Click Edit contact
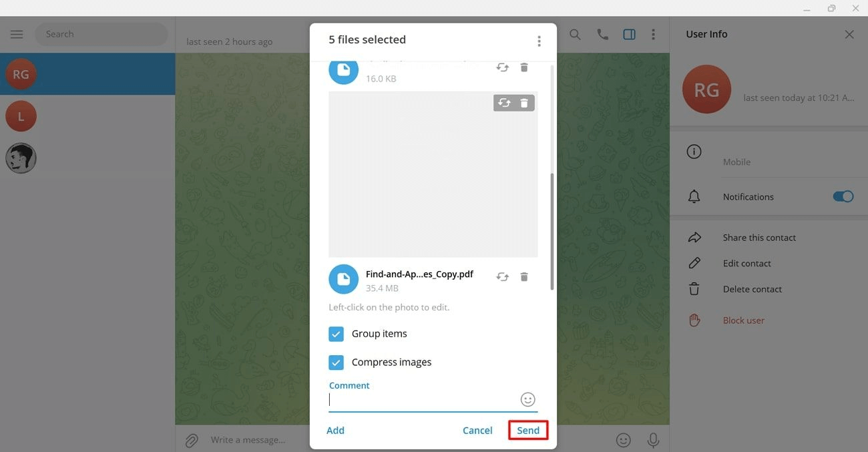This screenshot has width=868, height=452. point(746,264)
